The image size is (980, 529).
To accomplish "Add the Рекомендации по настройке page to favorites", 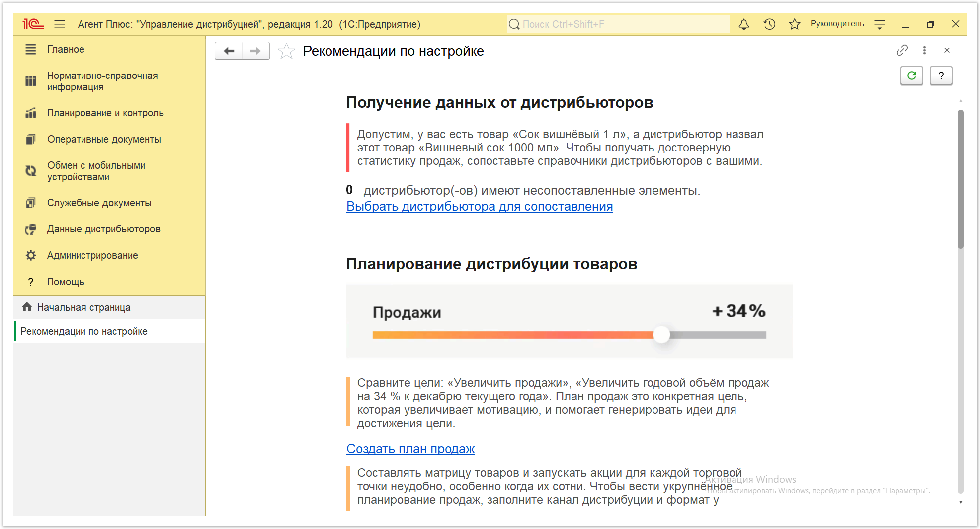I will pos(286,51).
